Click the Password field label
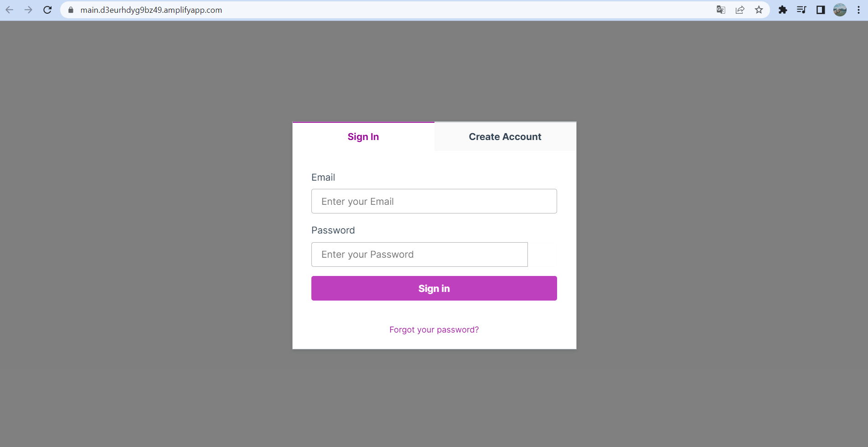Image resolution: width=868 pixels, height=447 pixels. tap(333, 230)
